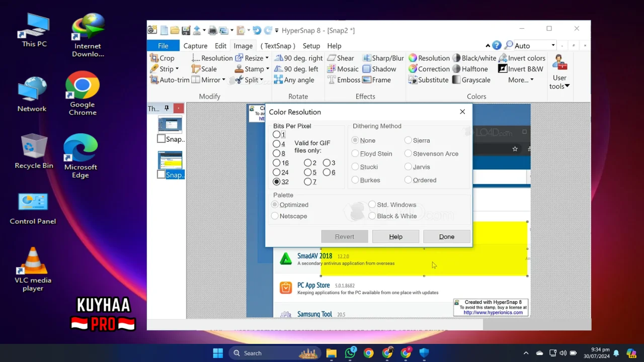Viewport: 644px width, 362px height.
Task: Click Invert B&W
Action: (x=521, y=69)
